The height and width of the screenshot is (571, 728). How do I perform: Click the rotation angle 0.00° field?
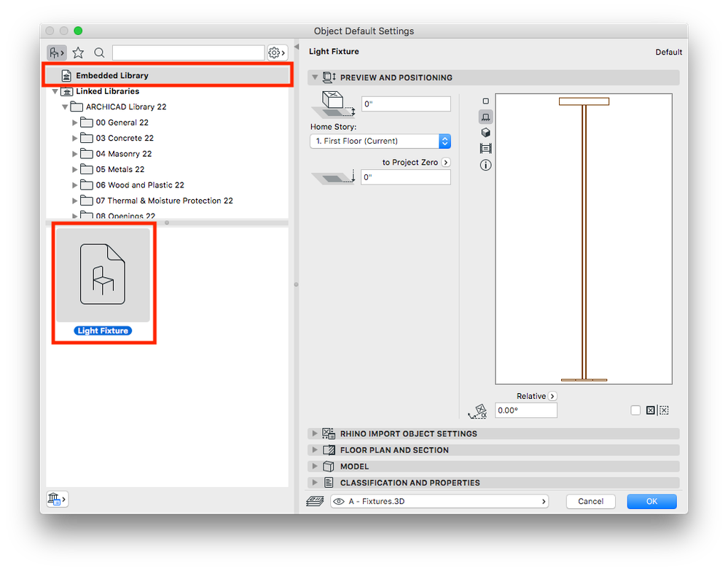point(525,411)
